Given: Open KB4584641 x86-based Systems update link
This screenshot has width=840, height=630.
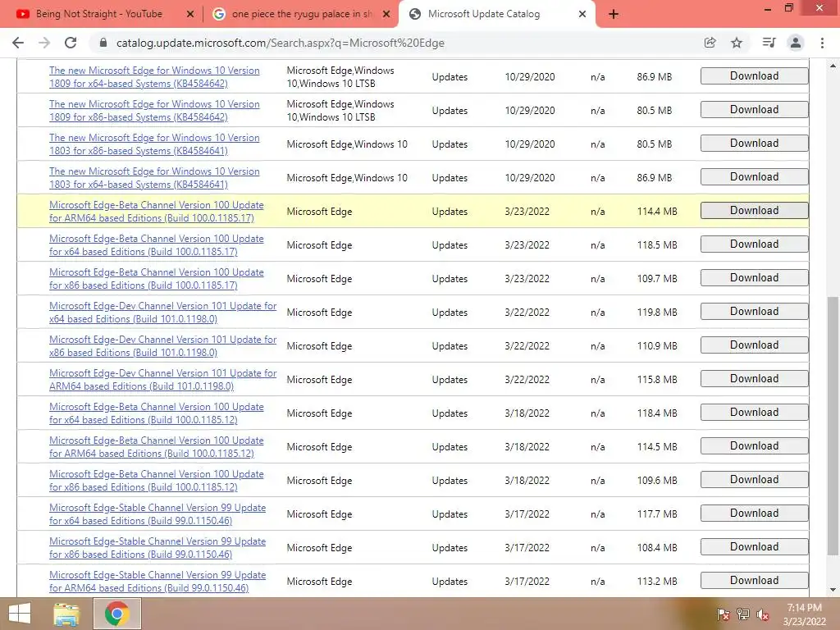Looking at the screenshot, I should point(154,144).
